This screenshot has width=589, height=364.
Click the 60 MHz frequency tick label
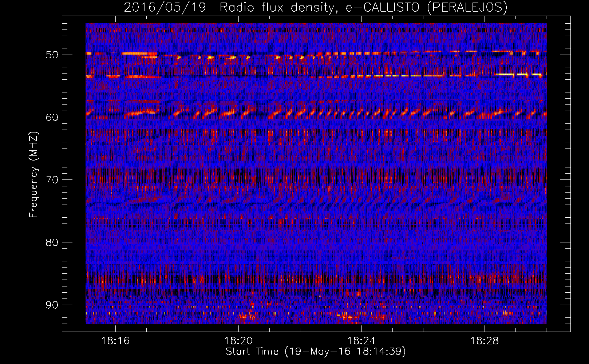click(x=52, y=117)
